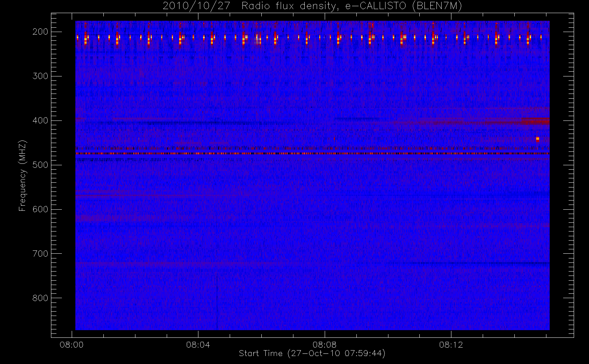Click the 'Start Time (27-Oct-10 07:59:44)' label
Image resolution: width=589 pixels, height=364 pixels.
coord(312,353)
